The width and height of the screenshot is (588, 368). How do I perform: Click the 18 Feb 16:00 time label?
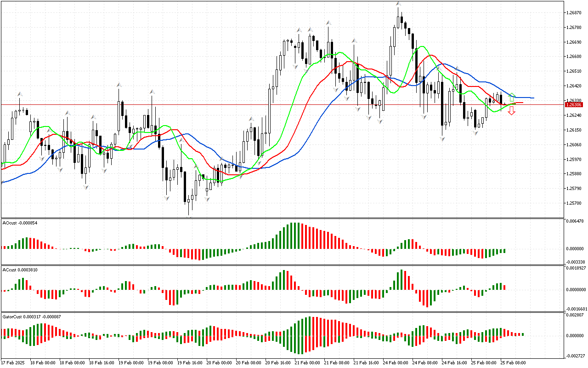[101, 363]
